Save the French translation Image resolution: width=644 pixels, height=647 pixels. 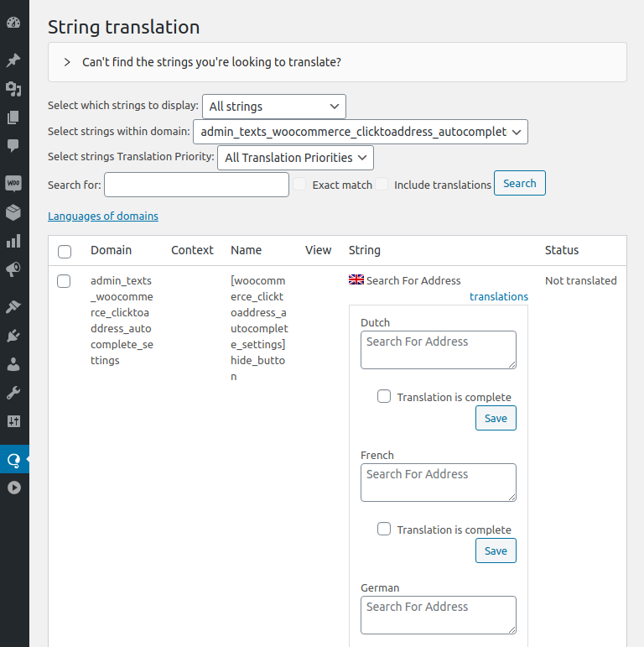496,550
